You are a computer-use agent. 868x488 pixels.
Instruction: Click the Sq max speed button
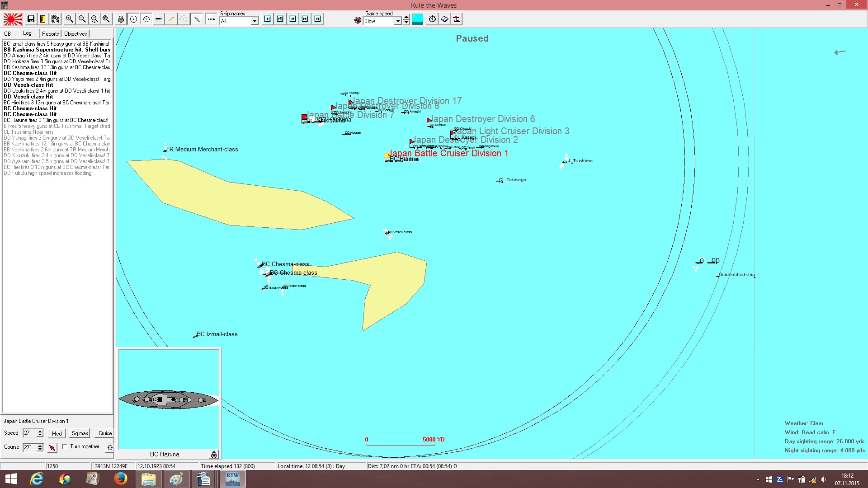click(x=80, y=433)
